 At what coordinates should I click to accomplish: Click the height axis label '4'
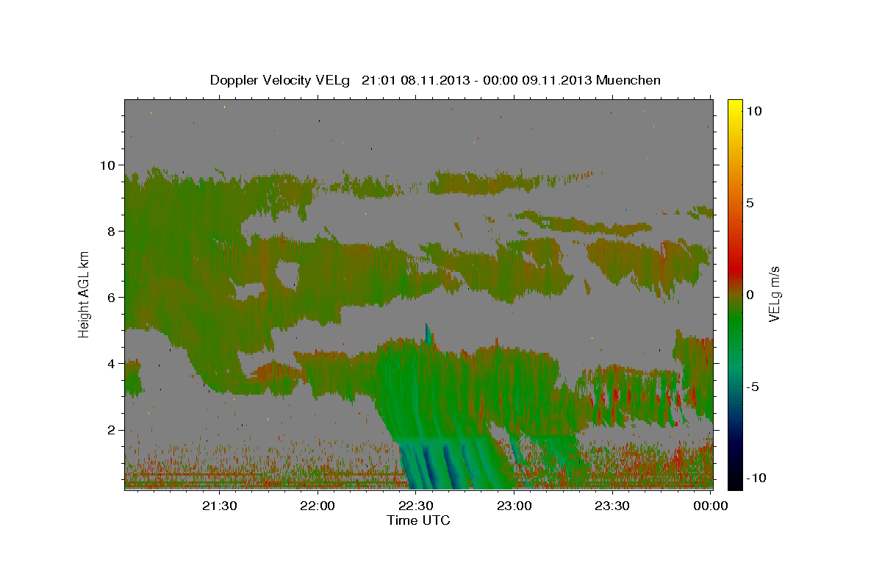(x=112, y=363)
